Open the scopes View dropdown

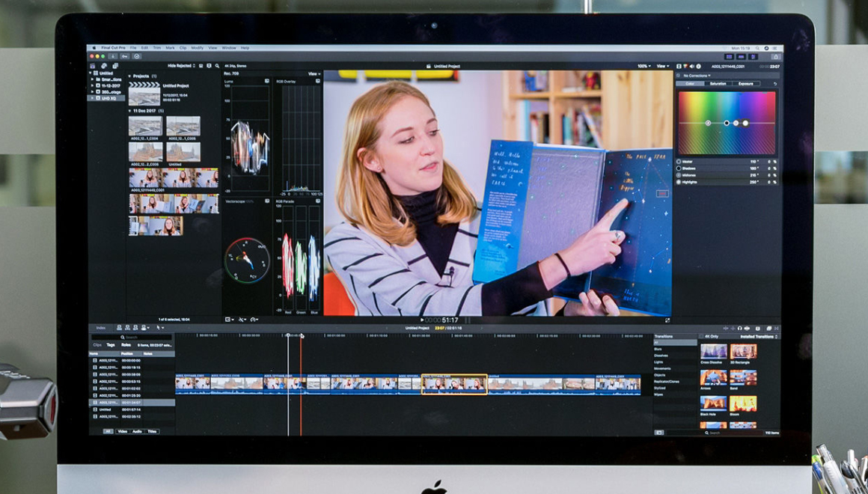[x=314, y=73]
